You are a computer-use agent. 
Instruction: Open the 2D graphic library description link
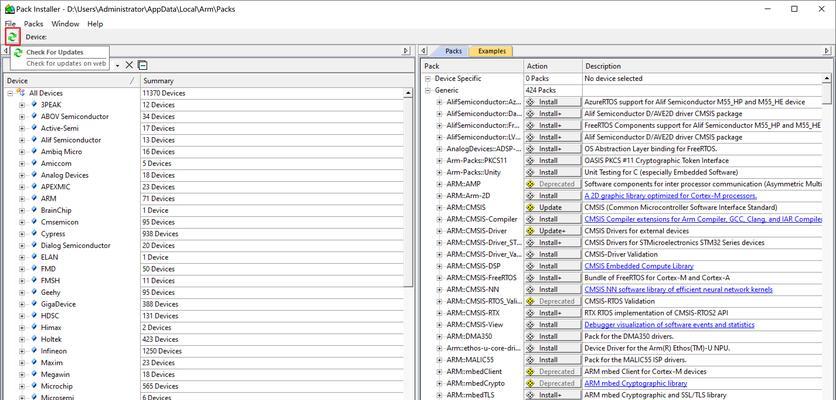(671, 196)
